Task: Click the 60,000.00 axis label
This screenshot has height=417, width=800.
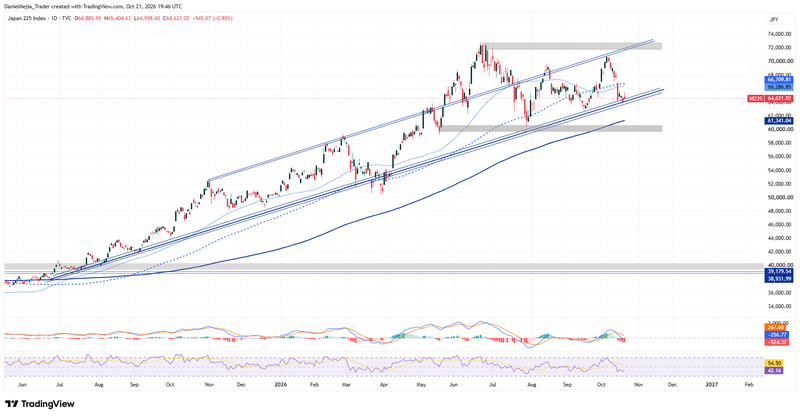Action: pos(779,130)
